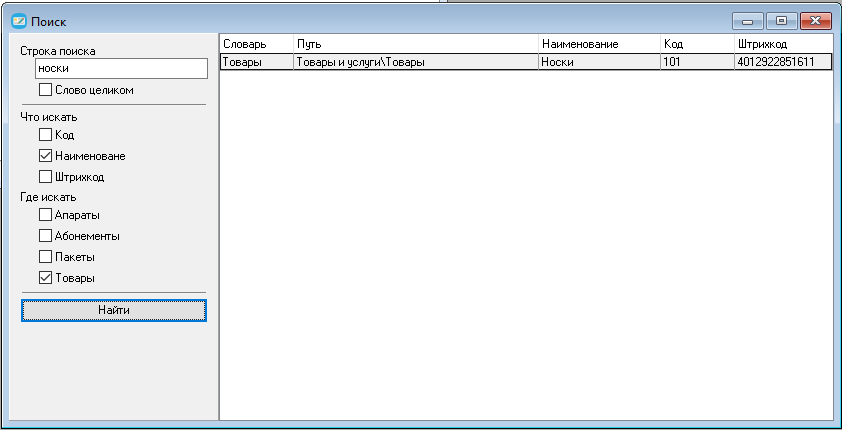
Task: Close the Поиск window
Action: click(x=816, y=21)
